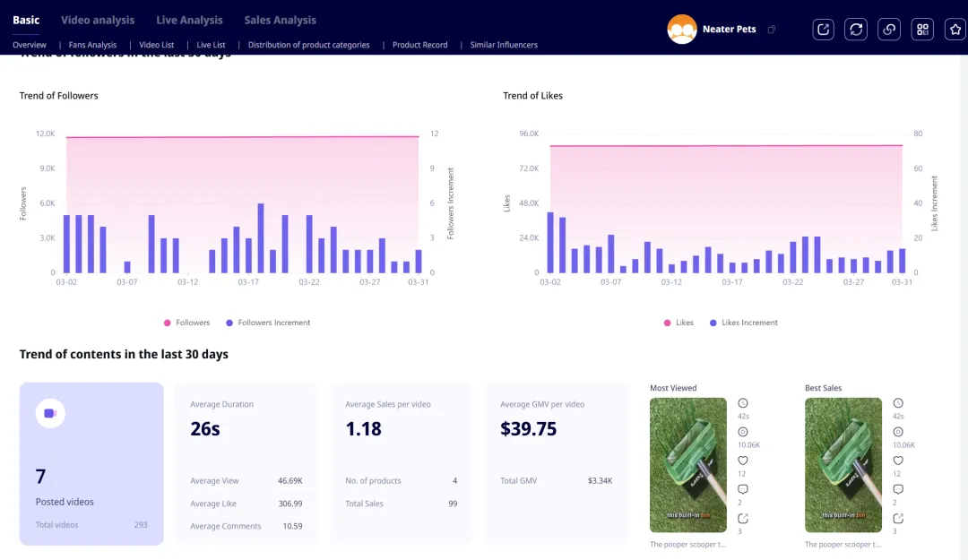
Task: Toggle Followers series in chart legend
Action: click(x=186, y=323)
